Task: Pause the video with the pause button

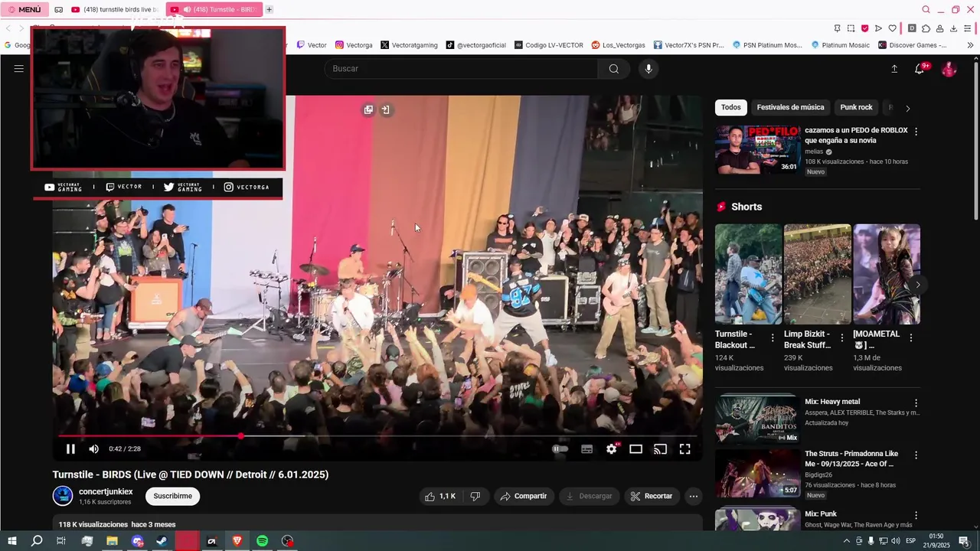Action: pyautogui.click(x=70, y=449)
